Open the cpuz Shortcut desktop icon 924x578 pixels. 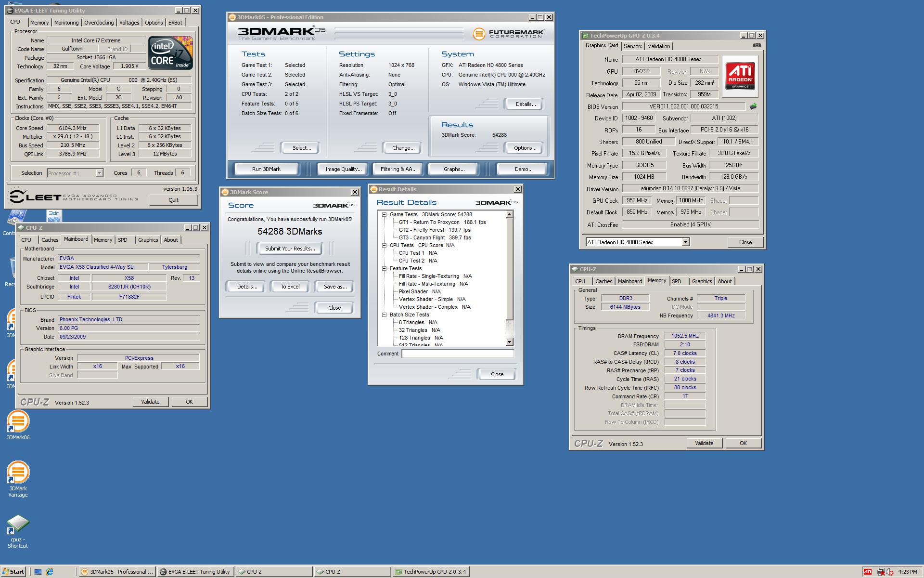point(18,532)
